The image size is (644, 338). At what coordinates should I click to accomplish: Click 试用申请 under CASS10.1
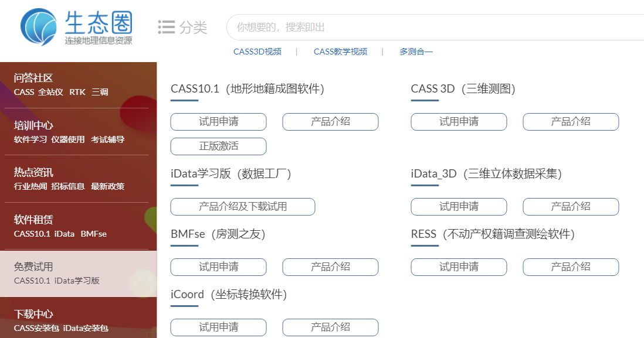point(218,122)
